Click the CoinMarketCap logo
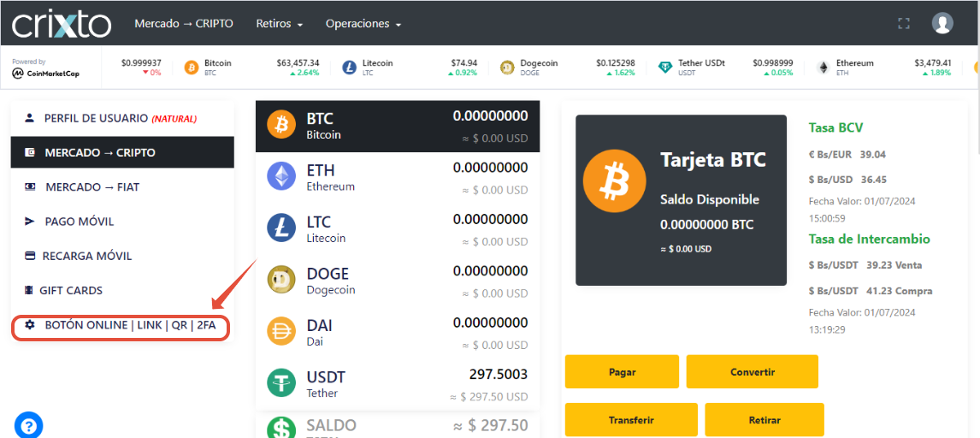980x438 pixels. [45, 73]
